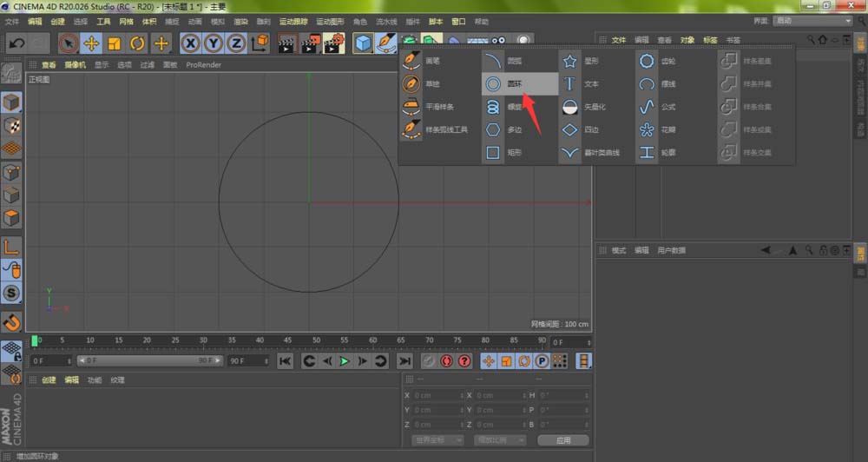Toggle the Y axis lock

point(213,43)
